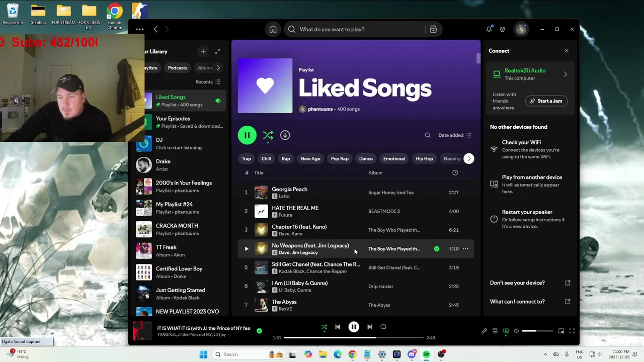Open the lyrics microphone icon in player bar
Viewport: 644px width, 362px height.
(484, 331)
